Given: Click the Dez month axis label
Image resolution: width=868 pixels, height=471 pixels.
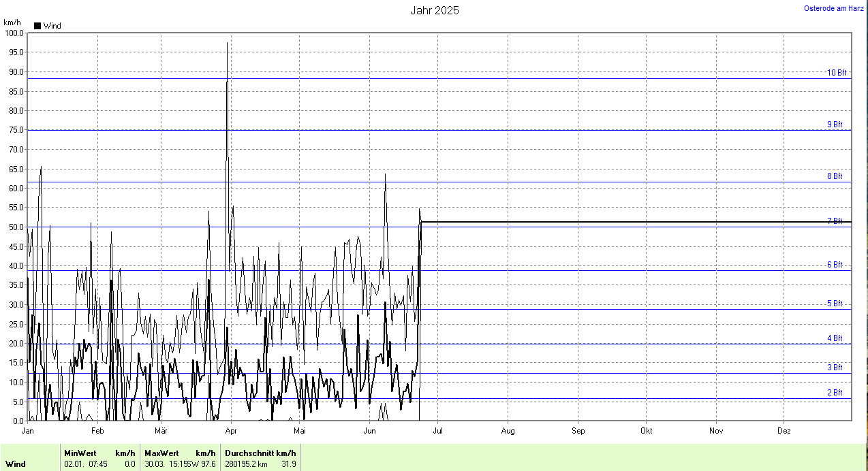Looking at the screenshot, I should coord(784,431).
